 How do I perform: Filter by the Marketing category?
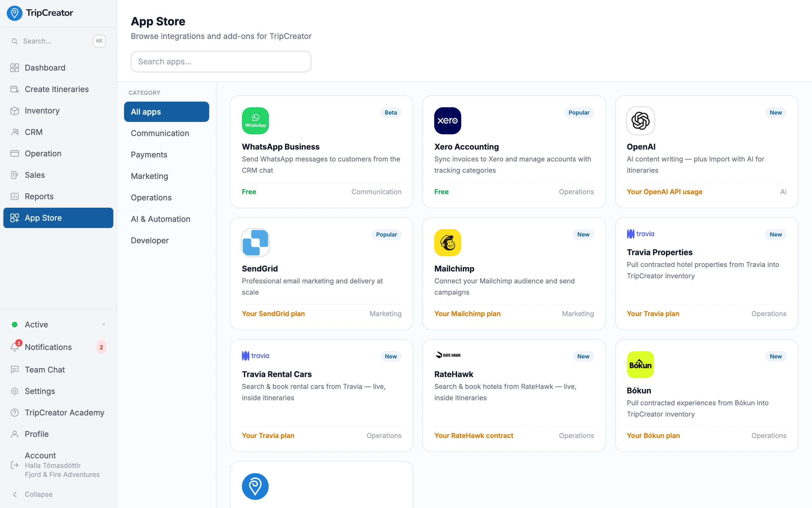(167, 176)
